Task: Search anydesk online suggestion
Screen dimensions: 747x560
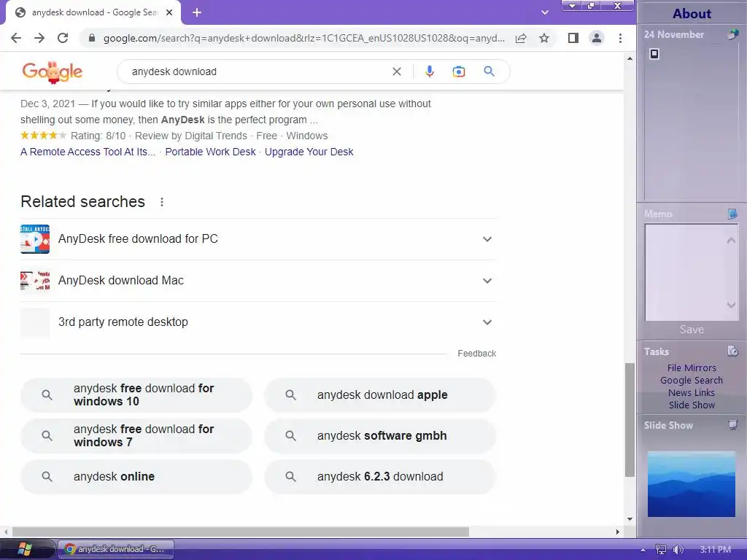Action: coord(136,477)
